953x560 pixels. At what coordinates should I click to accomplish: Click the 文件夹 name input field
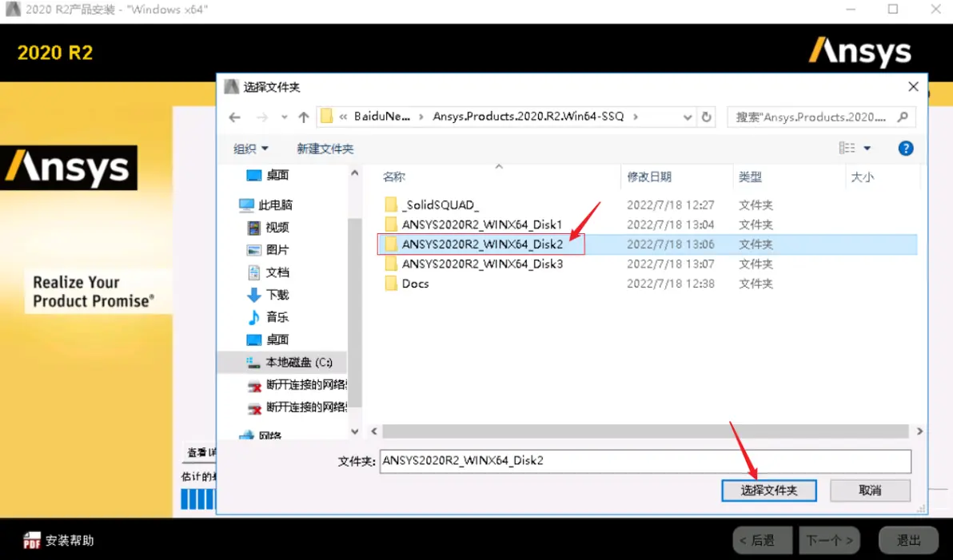click(645, 461)
